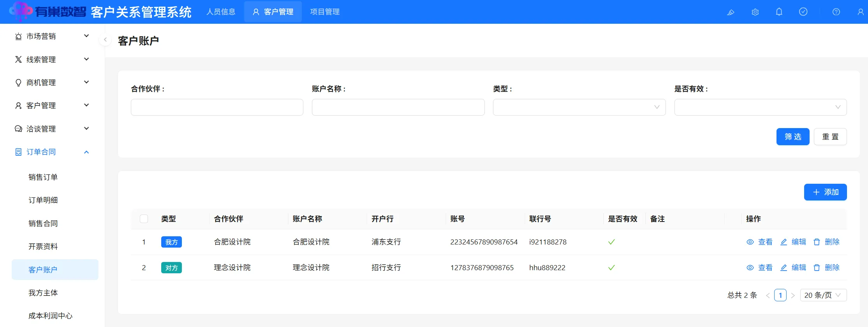Click the 市场营销 alarm icon in sidebar

tap(18, 36)
